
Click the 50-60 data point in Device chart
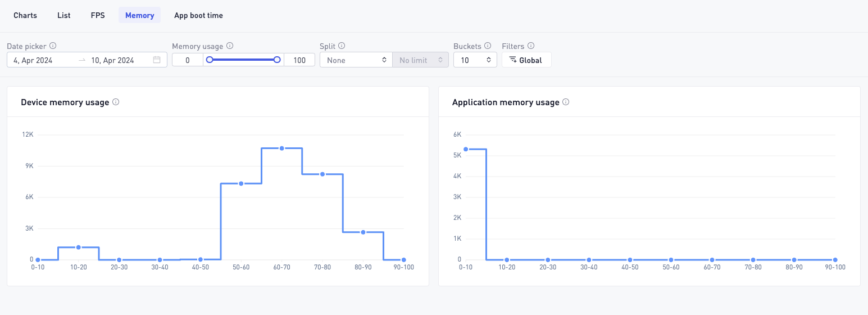241,183
